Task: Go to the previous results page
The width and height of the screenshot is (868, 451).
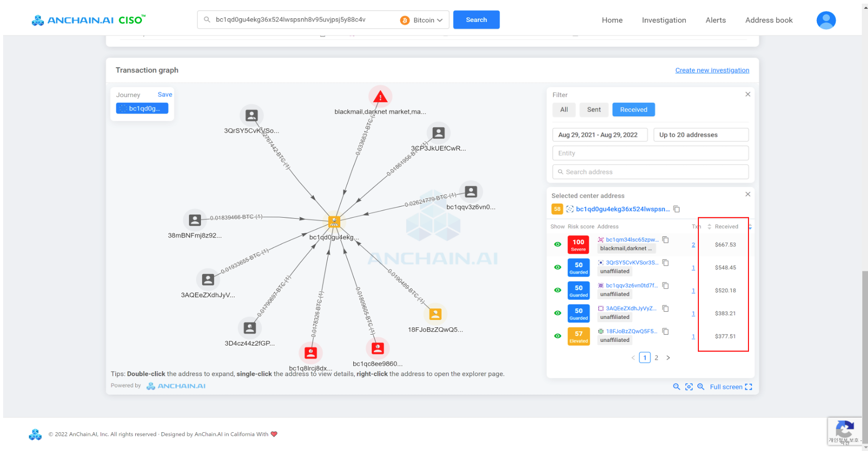Action: click(633, 358)
